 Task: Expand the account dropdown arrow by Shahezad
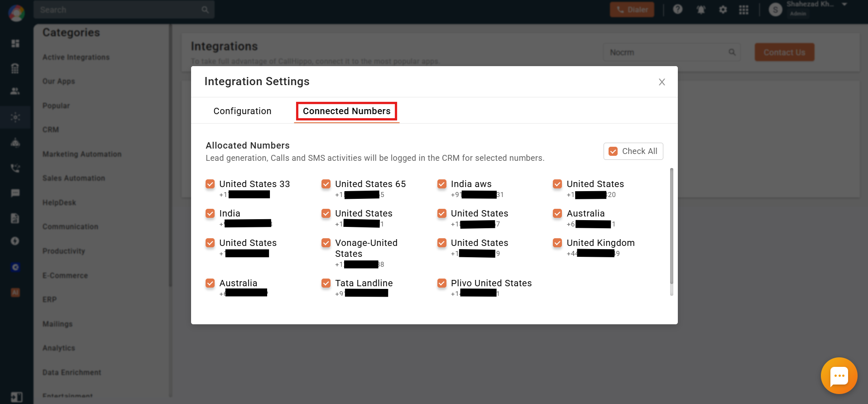[x=844, y=4]
